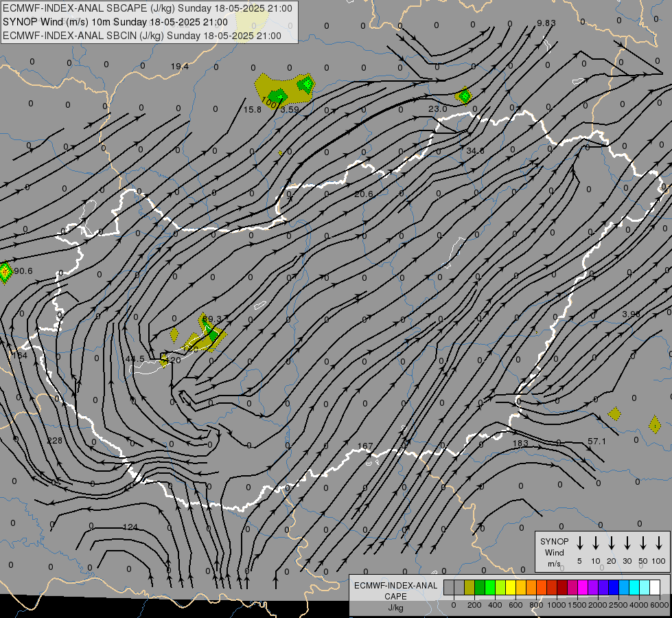Pick the white swatch at CAPE legend end
The image size is (672, 618).
coord(654,587)
